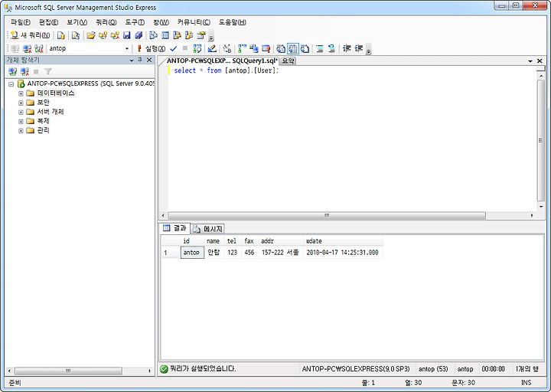551x392 pixels.
Task: Open SQL editor toolbar options arrow
Action: pyautogui.click(x=368, y=49)
